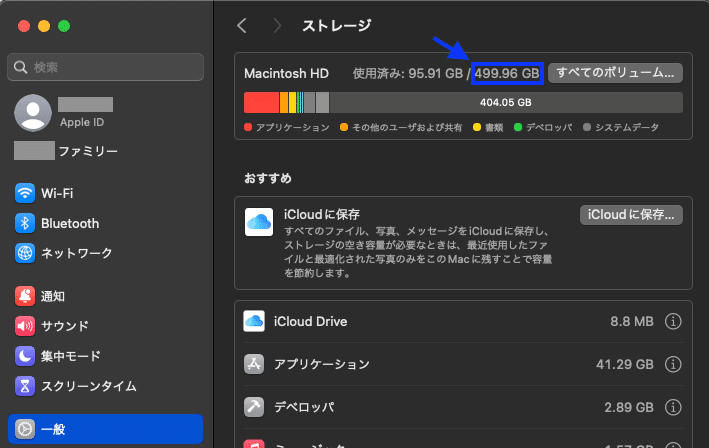Click the Apple ID avatar icon

[x=33, y=113]
